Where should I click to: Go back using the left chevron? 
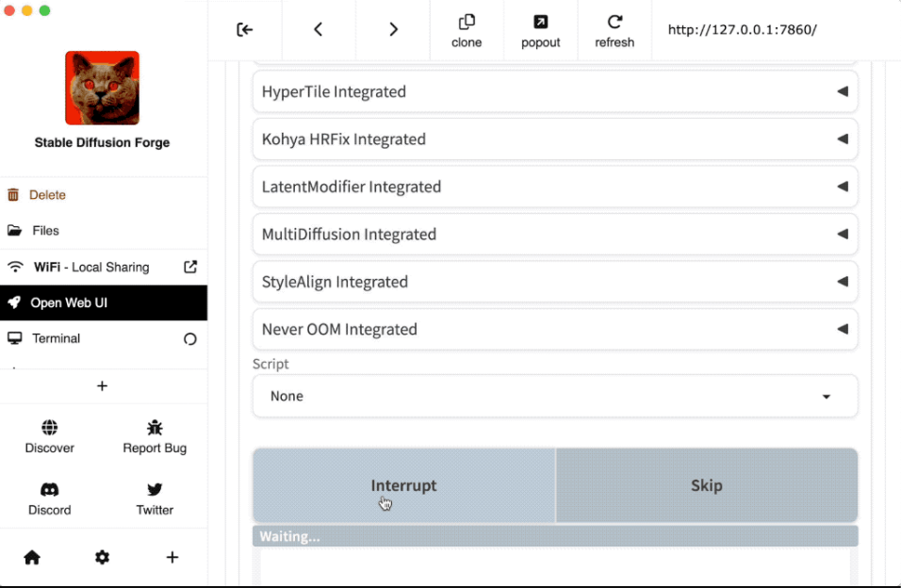click(319, 29)
